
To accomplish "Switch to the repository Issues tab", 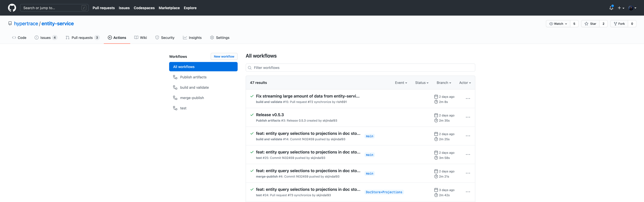I will pyautogui.click(x=46, y=37).
